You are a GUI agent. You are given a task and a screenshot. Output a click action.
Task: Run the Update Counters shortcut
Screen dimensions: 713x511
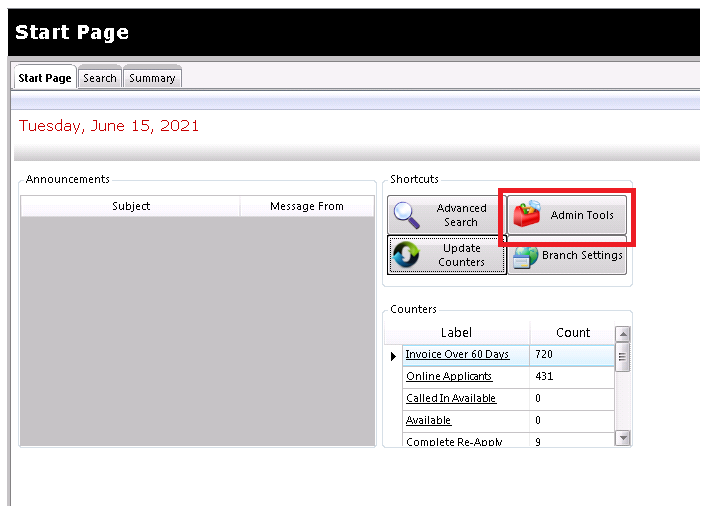(447, 255)
